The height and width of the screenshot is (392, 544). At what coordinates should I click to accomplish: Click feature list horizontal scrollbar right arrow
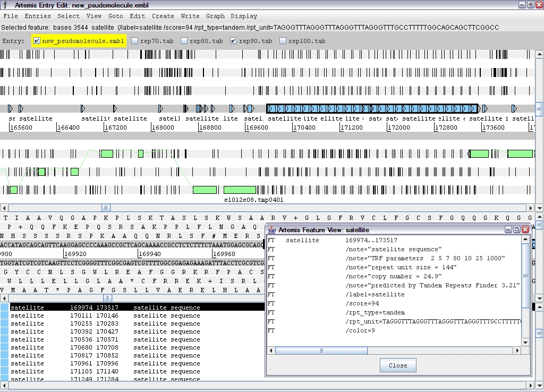coord(531,385)
